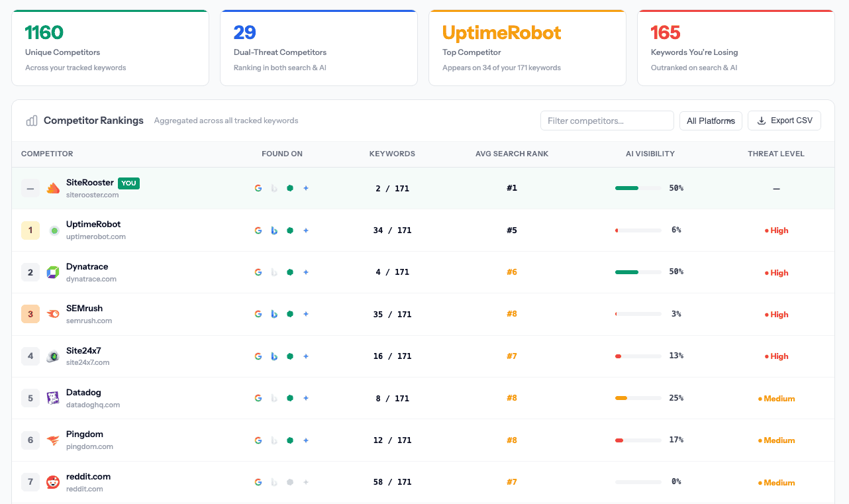This screenshot has height=504, width=849.
Task: Click the Gemini sparkle icon in SiteRooster row
Action: pos(306,188)
